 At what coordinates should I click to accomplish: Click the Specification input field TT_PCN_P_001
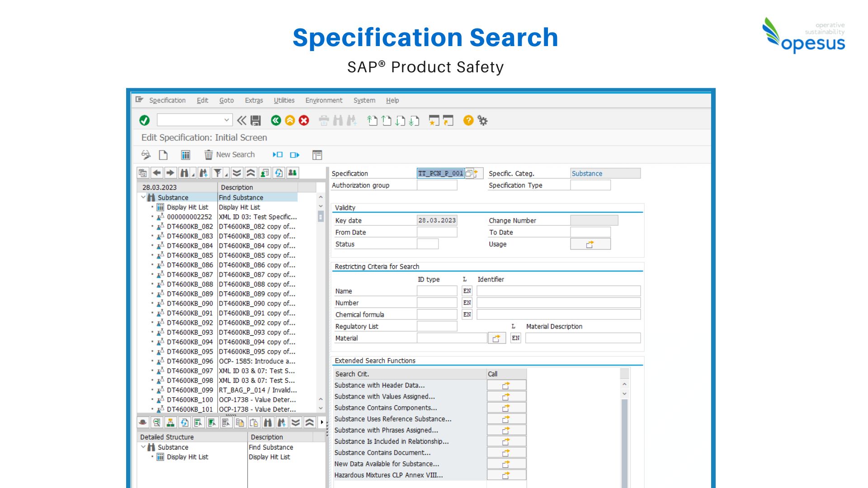[x=440, y=173]
